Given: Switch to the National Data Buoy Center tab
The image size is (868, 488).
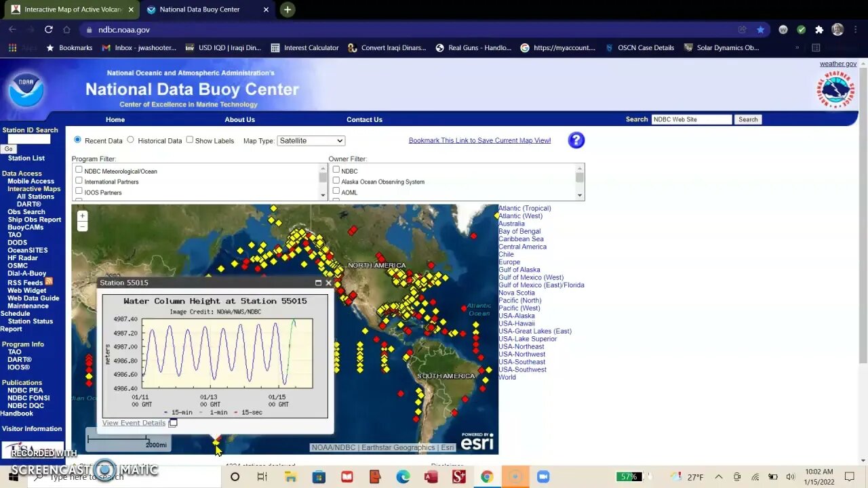Looking at the screenshot, I should [x=208, y=9].
